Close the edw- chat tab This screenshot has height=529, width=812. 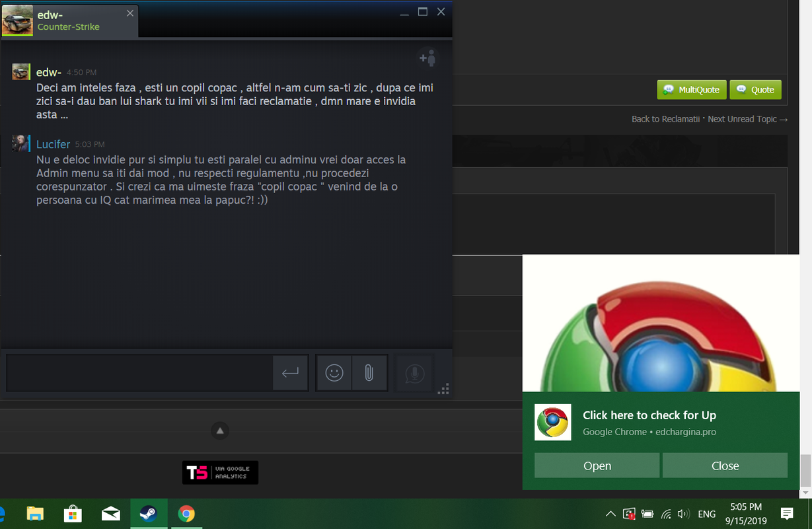[129, 13]
